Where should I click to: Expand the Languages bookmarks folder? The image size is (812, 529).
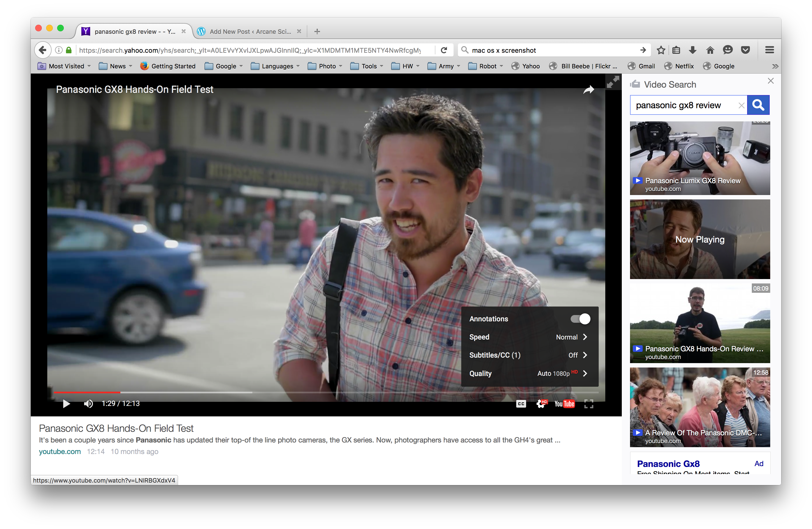[275, 66]
